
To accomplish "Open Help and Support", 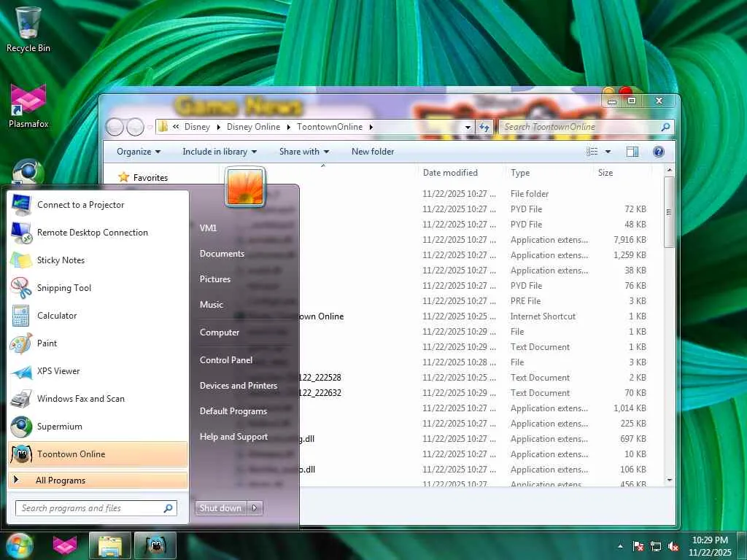I will pyautogui.click(x=234, y=437).
